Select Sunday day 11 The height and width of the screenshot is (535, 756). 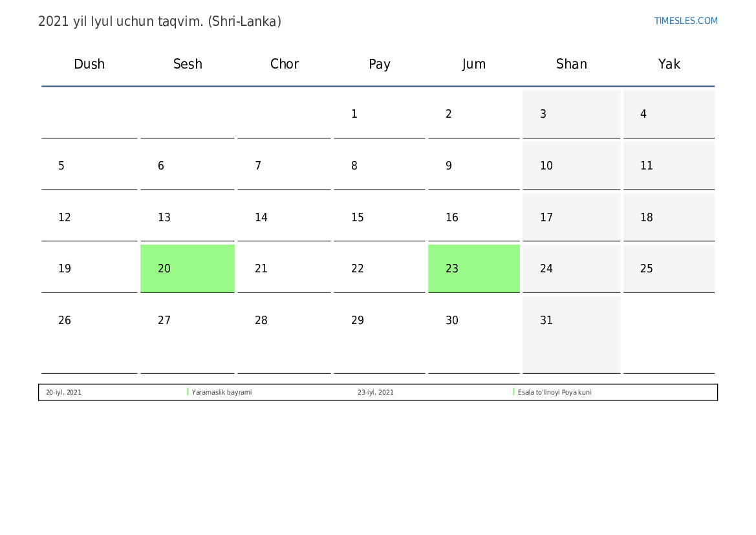click(669, 166)
